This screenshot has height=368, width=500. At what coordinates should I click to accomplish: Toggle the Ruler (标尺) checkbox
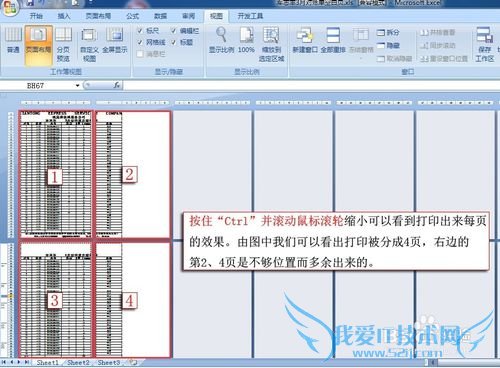click(x=140, y=31)
